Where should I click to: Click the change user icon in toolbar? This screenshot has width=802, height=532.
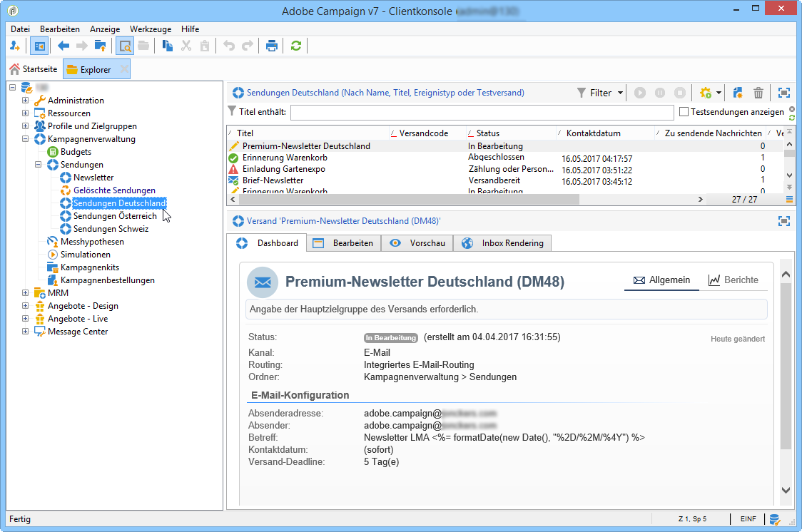click(15, 46)
